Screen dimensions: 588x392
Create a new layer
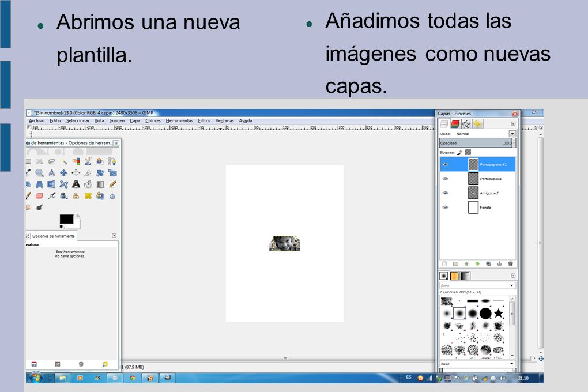(445, 263)
